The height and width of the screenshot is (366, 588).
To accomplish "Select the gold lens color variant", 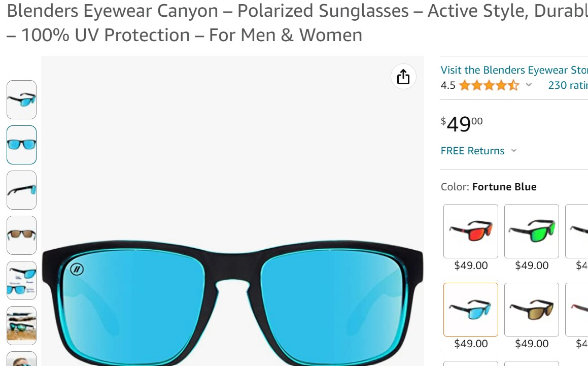I will coord(531,309).
